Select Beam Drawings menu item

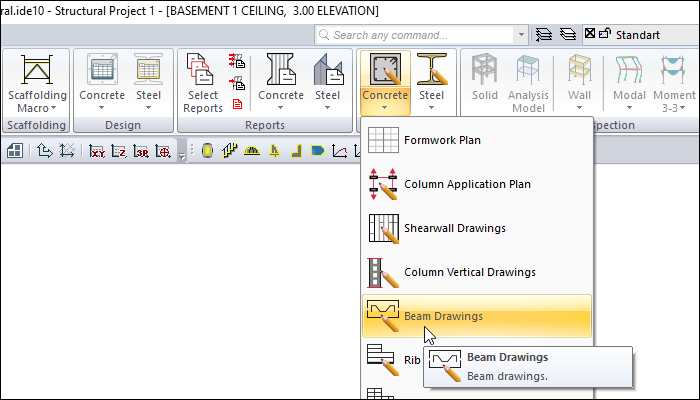[477, 316]
